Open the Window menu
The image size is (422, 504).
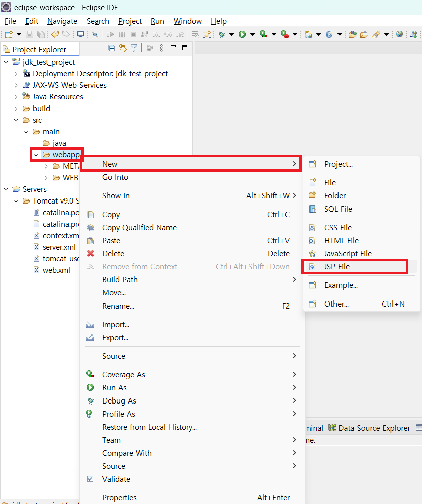188,21
